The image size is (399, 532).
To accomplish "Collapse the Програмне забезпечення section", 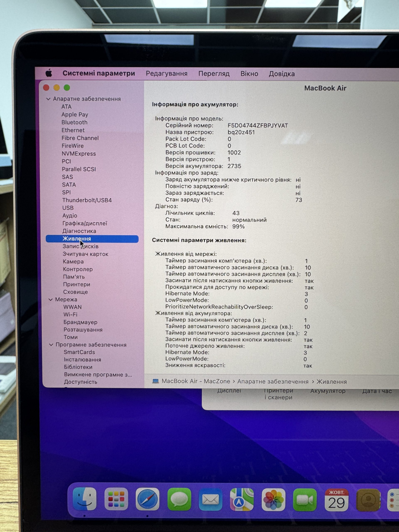I will pos(51,345).
